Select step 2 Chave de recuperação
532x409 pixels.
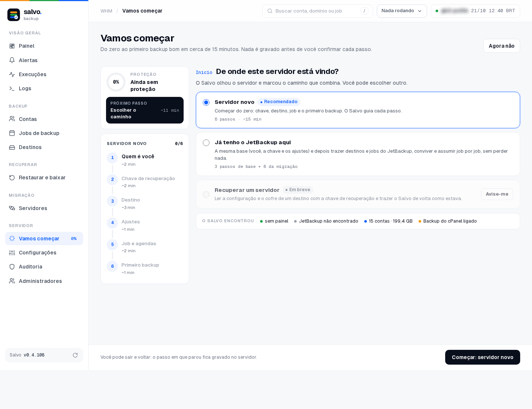145,182
